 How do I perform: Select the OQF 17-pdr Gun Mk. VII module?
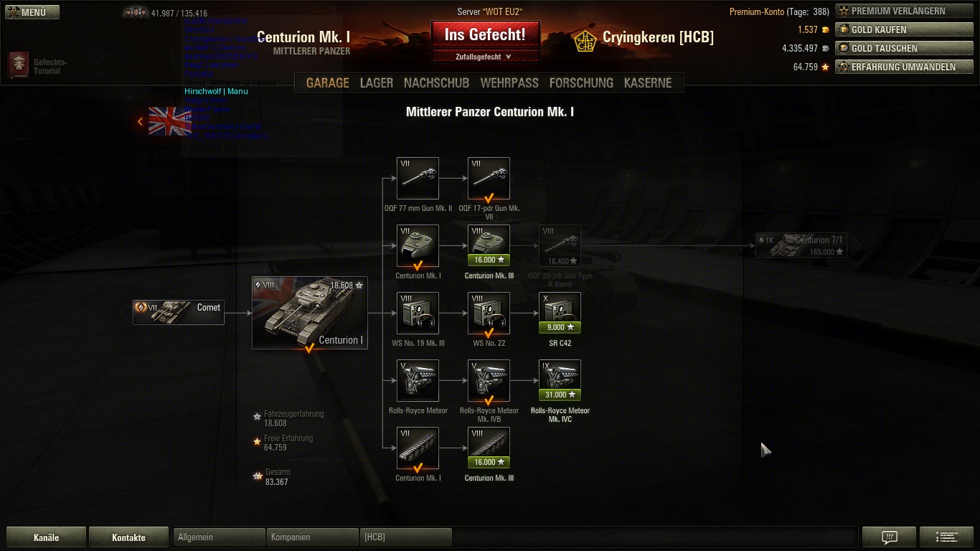pos(489,178)
